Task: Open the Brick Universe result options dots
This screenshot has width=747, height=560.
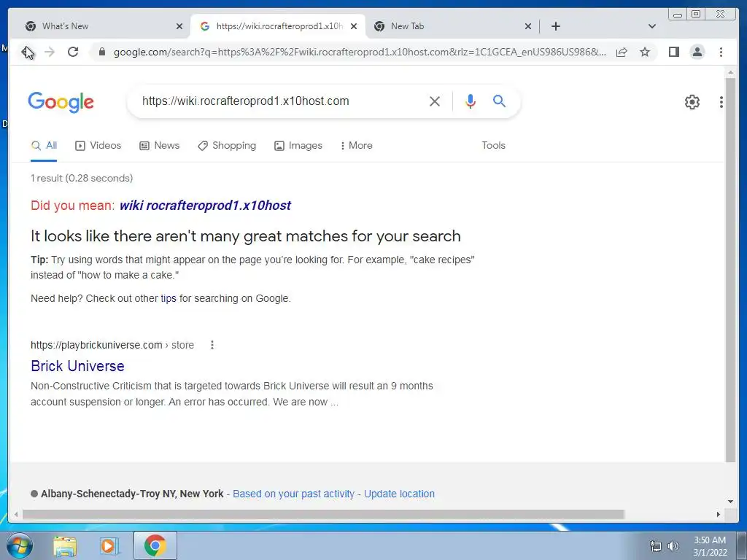Action: click(x=212, y=345)
